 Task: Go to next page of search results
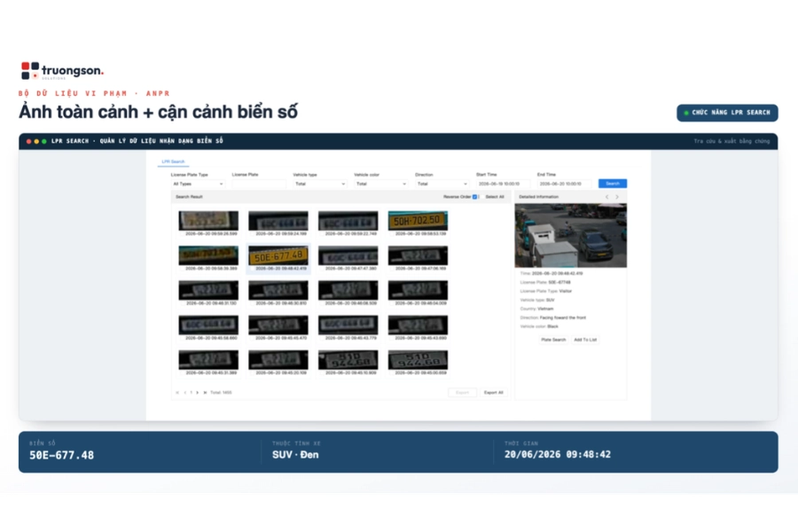click(198, 393)
